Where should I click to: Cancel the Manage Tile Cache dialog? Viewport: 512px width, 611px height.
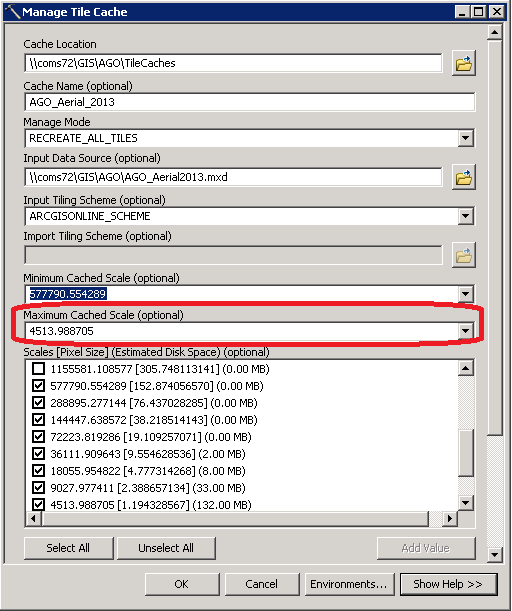262,584
